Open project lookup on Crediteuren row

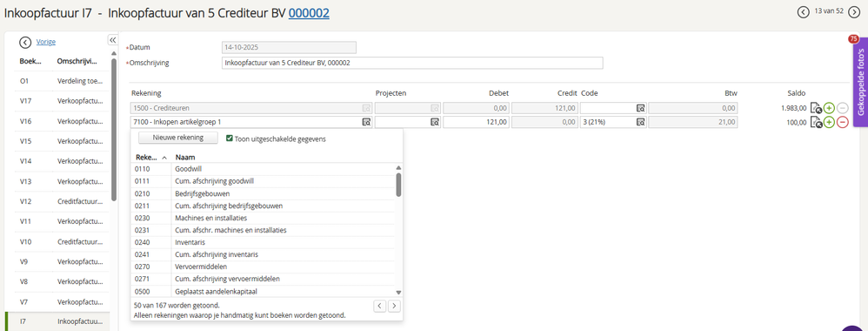[435, 108]
